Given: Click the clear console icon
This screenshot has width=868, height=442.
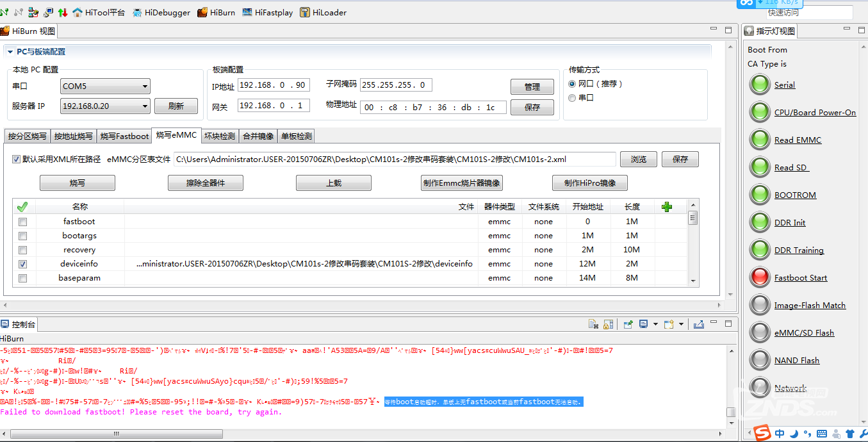Looking at the screenshot, I should click(593, 324).
